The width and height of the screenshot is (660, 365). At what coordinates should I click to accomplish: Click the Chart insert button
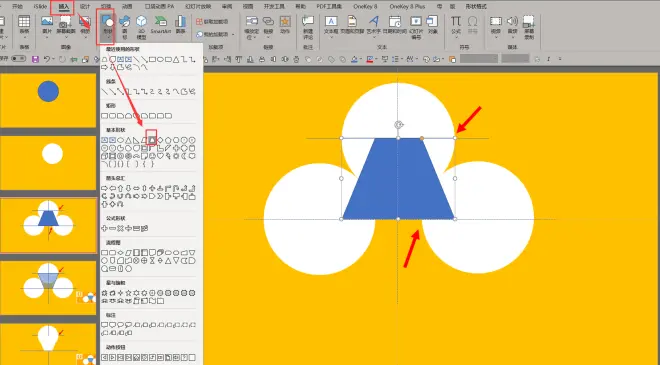coord(180,24)
